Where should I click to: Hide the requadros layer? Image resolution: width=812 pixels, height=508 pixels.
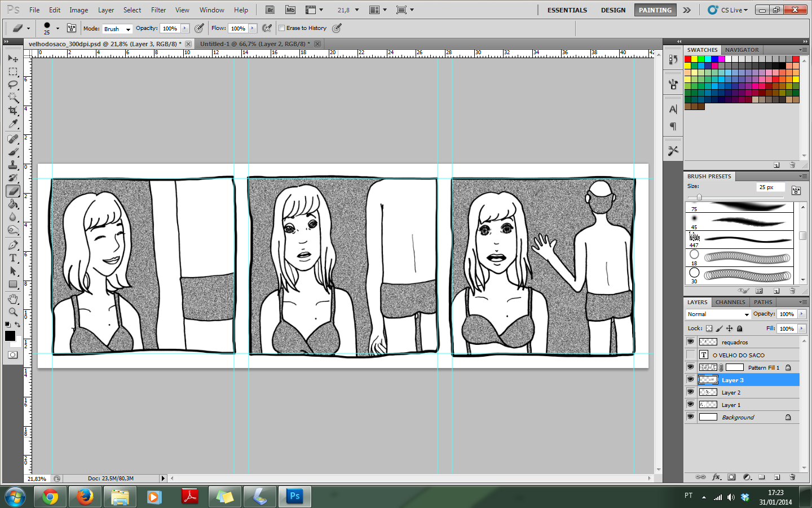tap(690, 341)
